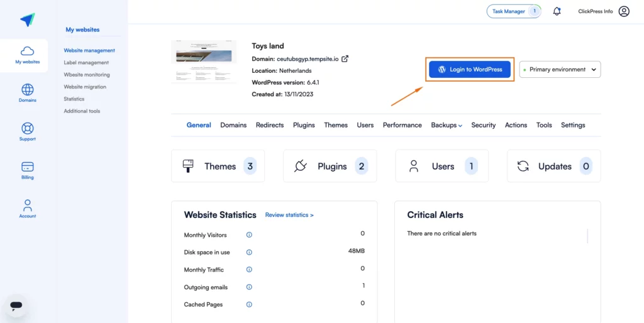Image resolution: width=644 pixels, height=323 pixels.
Task: Click the Plugins count badge 2
Action: 362,167
